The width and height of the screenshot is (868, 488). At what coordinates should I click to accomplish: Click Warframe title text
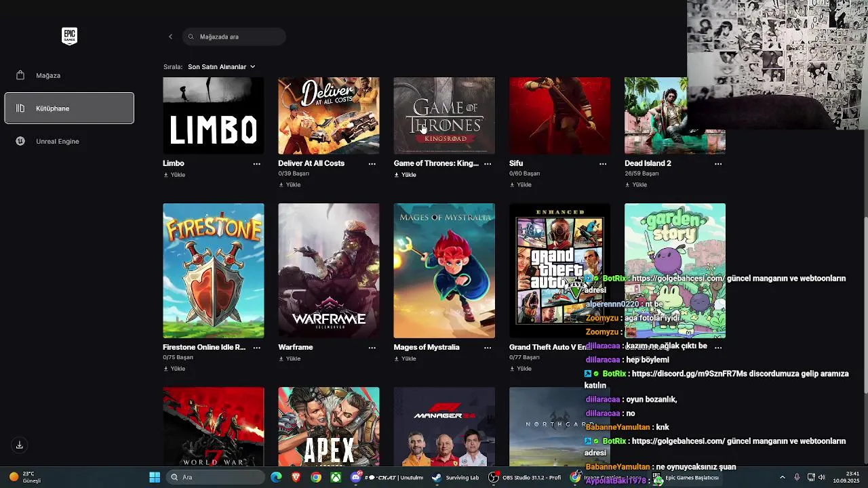296,347
